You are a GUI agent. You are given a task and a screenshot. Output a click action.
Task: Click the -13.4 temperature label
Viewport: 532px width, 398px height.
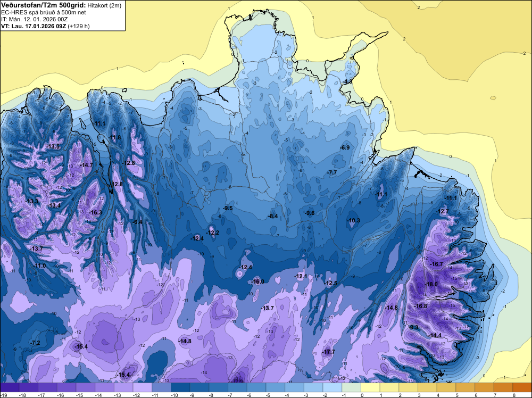(x=54, y=205)
